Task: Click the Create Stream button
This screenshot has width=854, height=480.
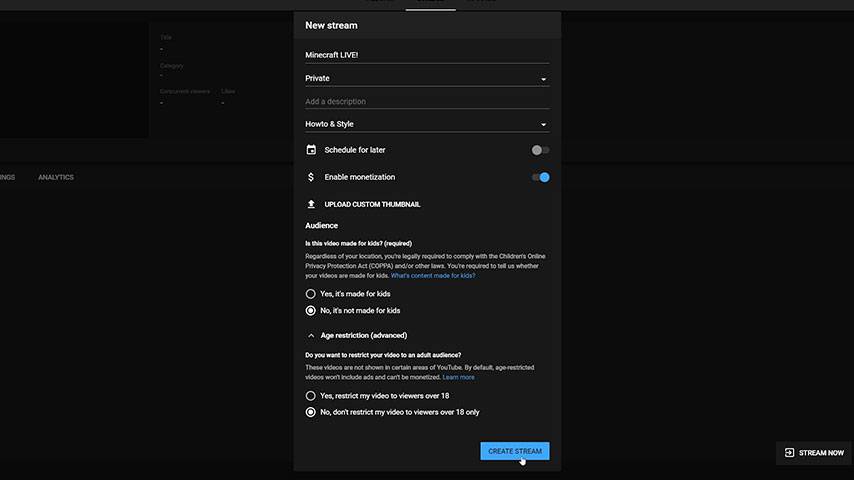Action: tap(515, 451)
